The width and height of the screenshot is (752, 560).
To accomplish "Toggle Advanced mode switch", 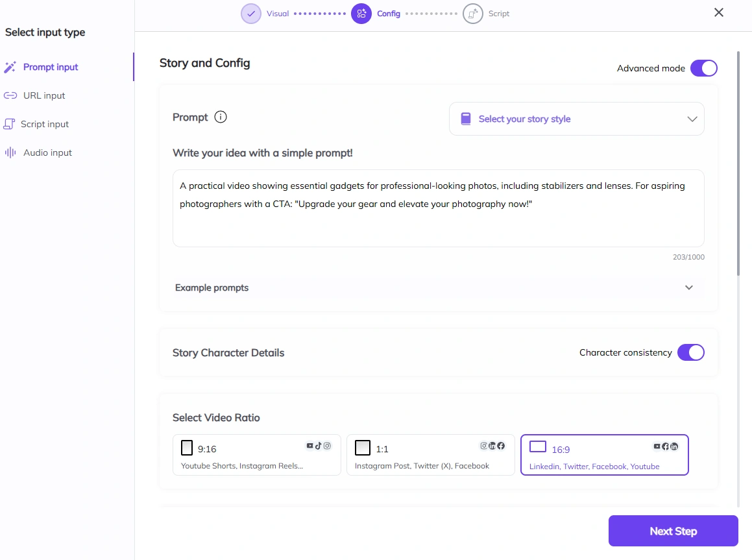I will 703,68.
